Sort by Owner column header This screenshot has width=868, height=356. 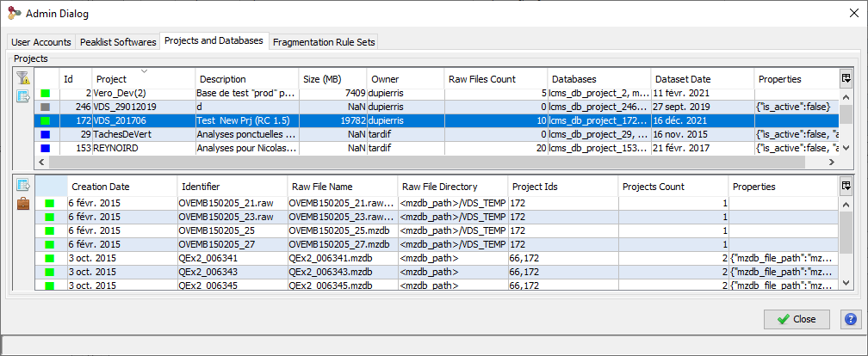coord(406,79)
